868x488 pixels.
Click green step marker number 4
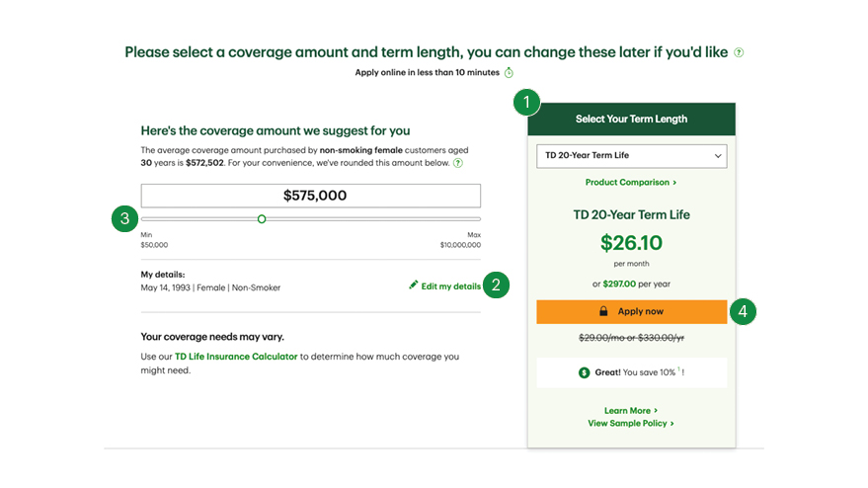[743, 312]
